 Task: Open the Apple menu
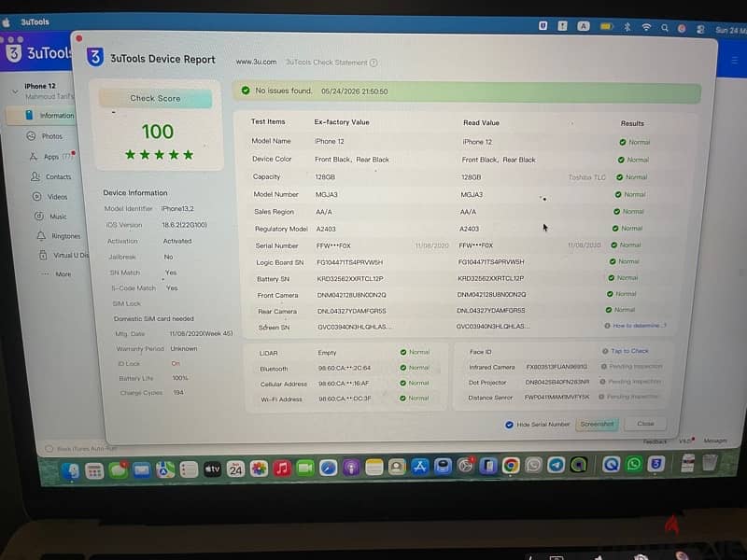tap(6, 21)
